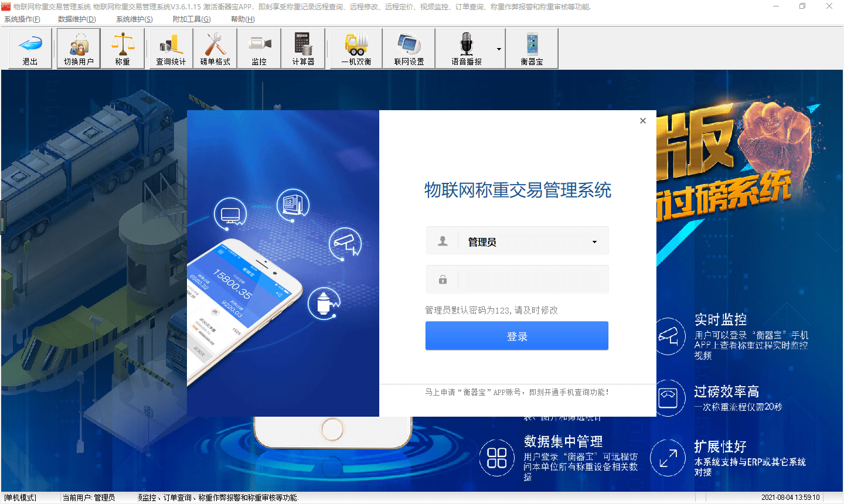The height and width of the screenshot is (504, 844).
Task: Click the 扩展性好 heading text
Action: point(720,447)
